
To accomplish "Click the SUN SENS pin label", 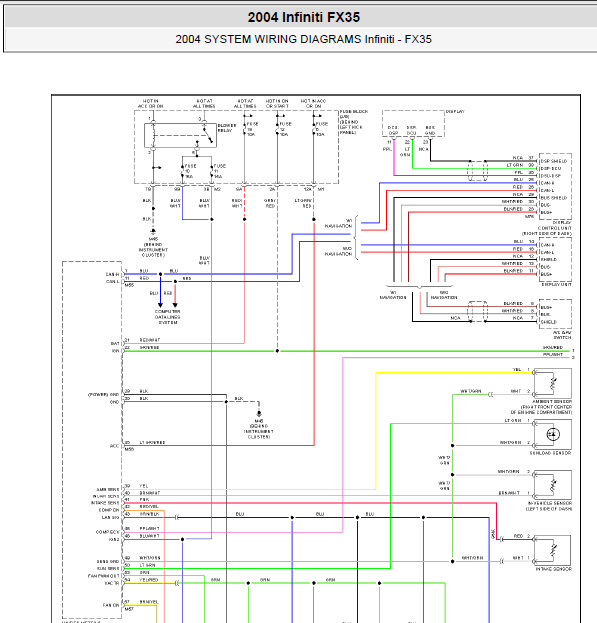I will [108, 569].
